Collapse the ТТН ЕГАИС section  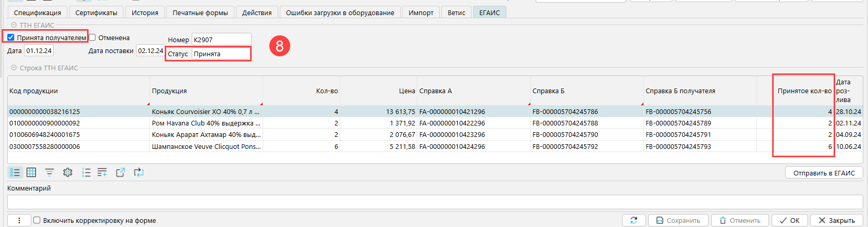click(14, 25)
